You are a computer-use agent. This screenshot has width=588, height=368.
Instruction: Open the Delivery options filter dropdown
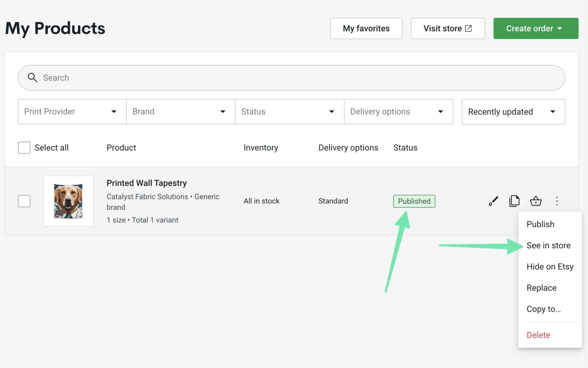tap(399, 112)
